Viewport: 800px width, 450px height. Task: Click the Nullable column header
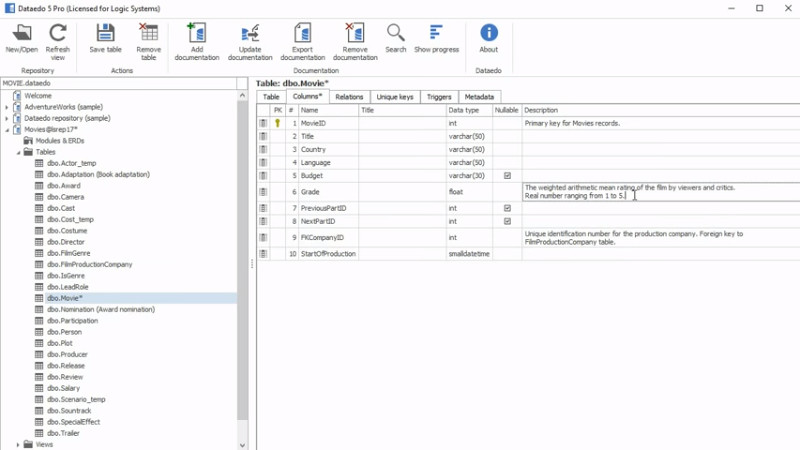point(507,110)
